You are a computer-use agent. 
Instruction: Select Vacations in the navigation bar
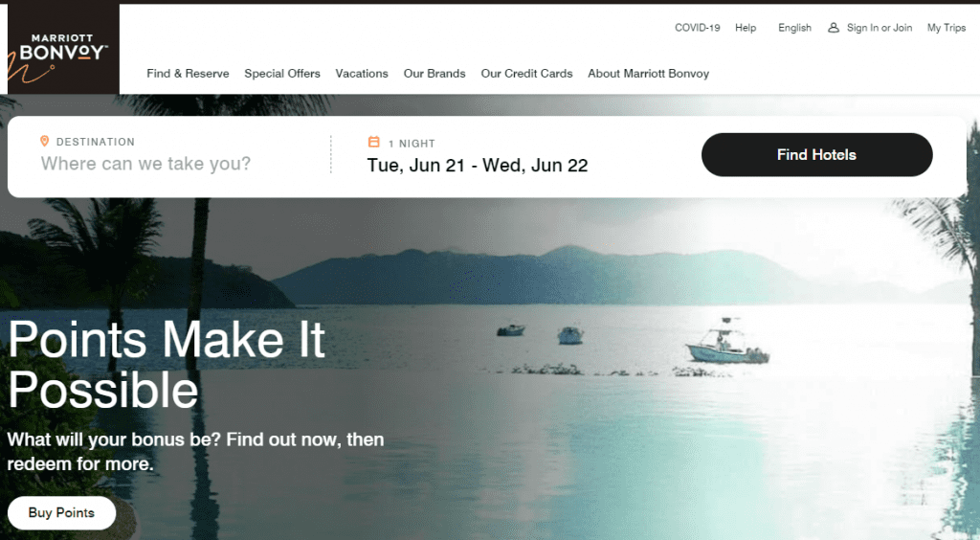(362, 74)
